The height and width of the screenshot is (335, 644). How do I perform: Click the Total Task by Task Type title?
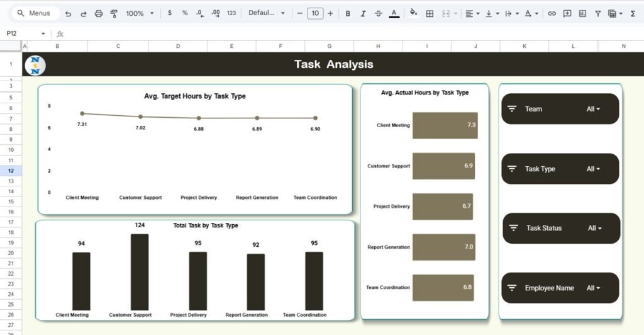coord(206,225)
